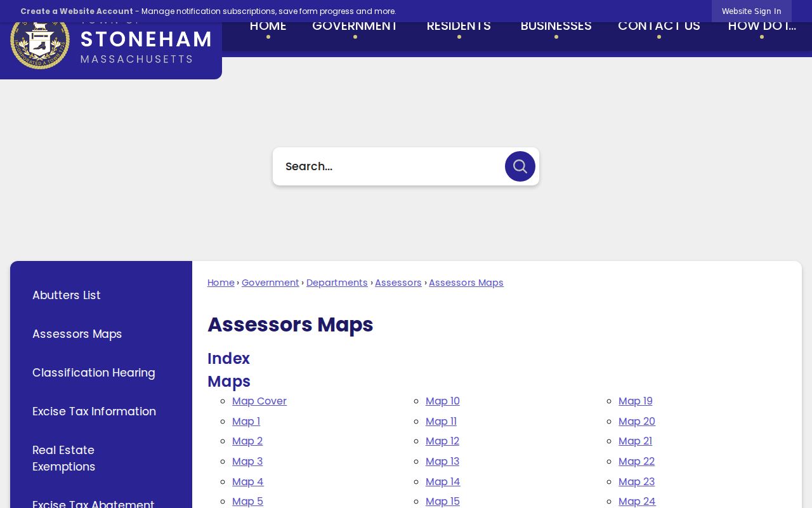Open the Map 4 link

tap(248, 482)
